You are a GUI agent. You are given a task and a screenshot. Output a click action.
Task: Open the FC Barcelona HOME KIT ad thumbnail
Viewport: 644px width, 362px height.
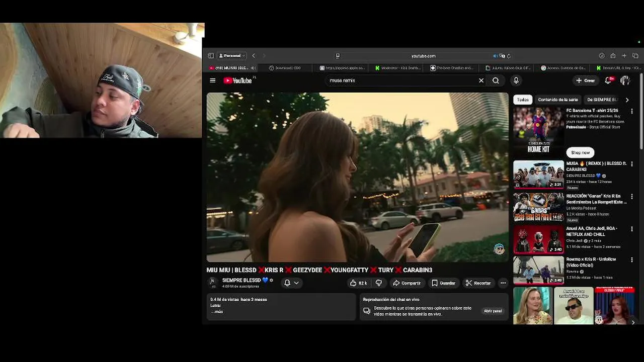538,131
